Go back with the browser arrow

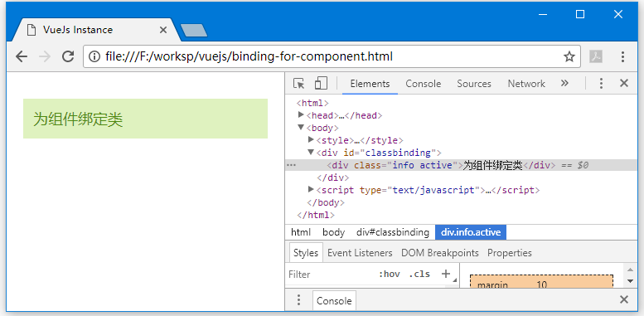click(22, 56)
